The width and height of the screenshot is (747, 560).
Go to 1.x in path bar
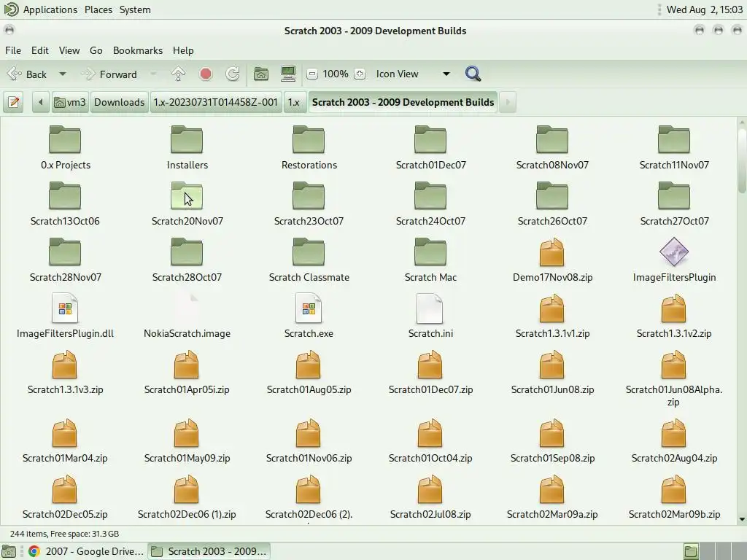click(x=294, y=102)
